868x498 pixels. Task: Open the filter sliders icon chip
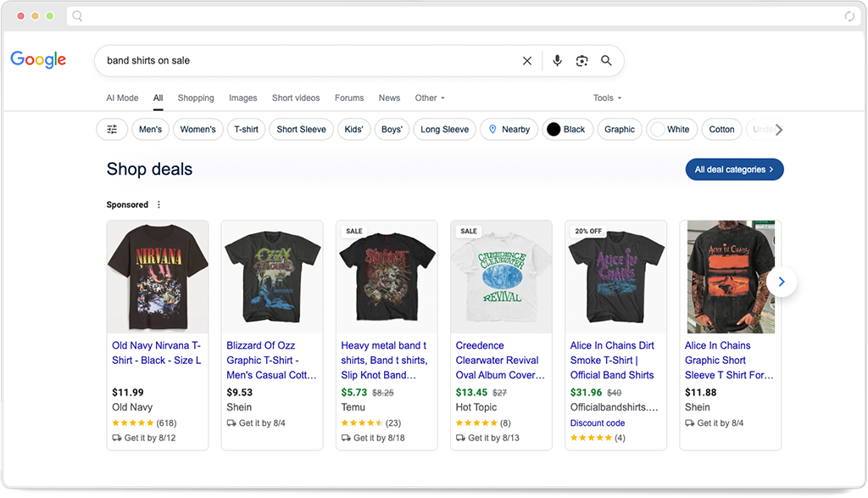(x=112, y=130)
